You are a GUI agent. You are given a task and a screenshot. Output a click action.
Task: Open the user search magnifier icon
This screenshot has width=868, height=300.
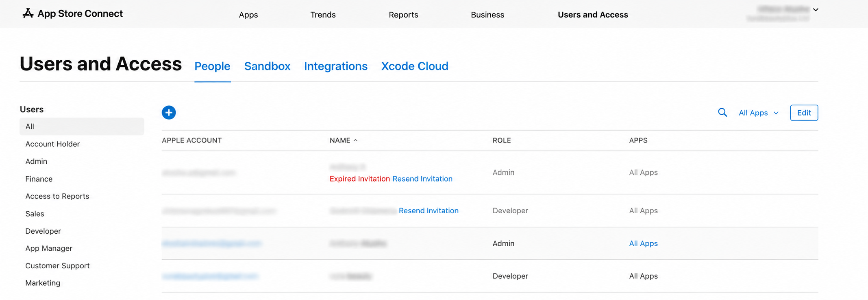722,112
